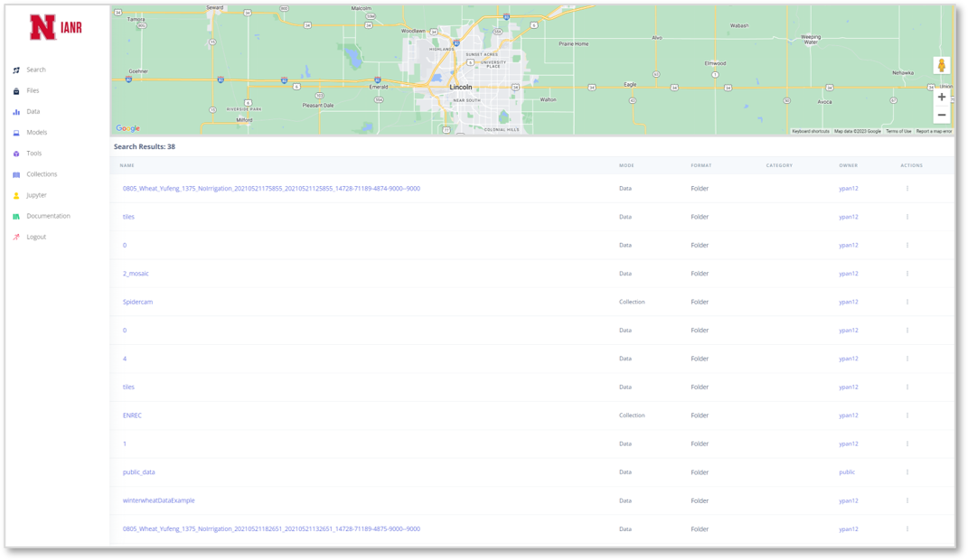This screenshot has width=968, height=560.
Task: Click the MODE column header
Action: pyautogui.click(x=626, y=165)
